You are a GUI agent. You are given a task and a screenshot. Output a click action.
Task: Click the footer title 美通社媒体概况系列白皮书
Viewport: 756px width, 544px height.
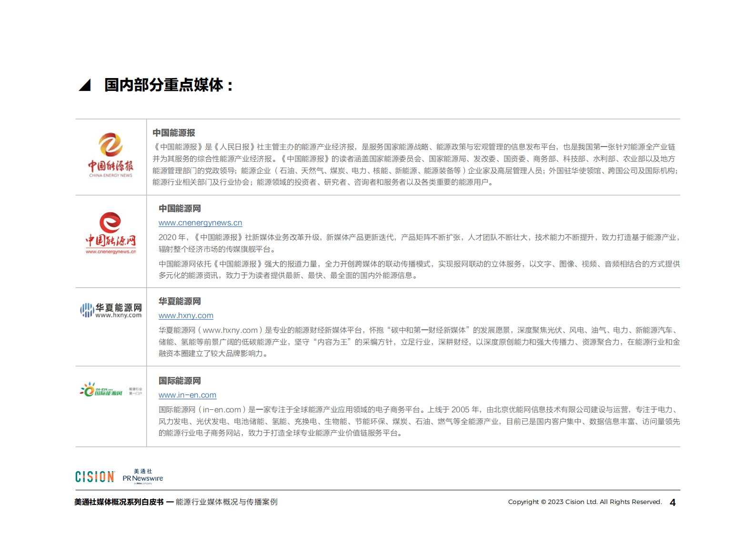point(119,502)
